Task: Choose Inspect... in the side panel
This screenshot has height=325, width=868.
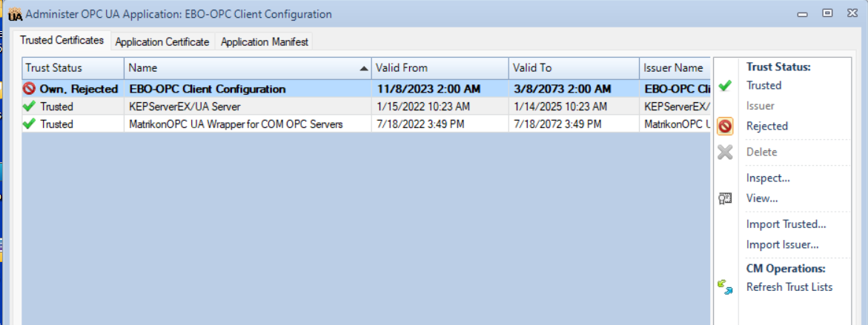Action: (768, 178)
